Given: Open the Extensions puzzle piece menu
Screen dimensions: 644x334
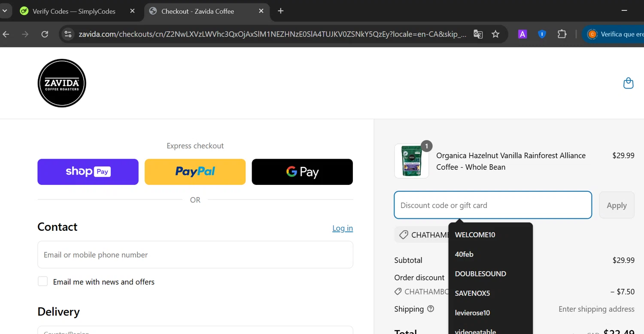Looking at the screenshot, I should pos(562,34).
